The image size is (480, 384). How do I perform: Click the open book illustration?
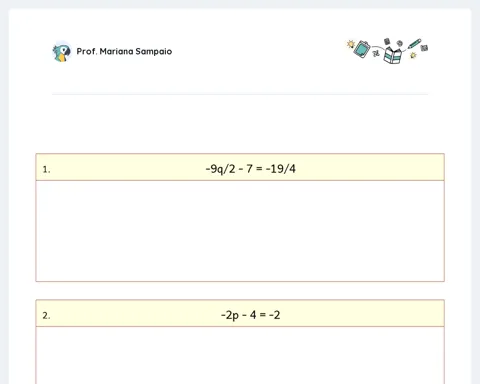[x=392, y=55]
